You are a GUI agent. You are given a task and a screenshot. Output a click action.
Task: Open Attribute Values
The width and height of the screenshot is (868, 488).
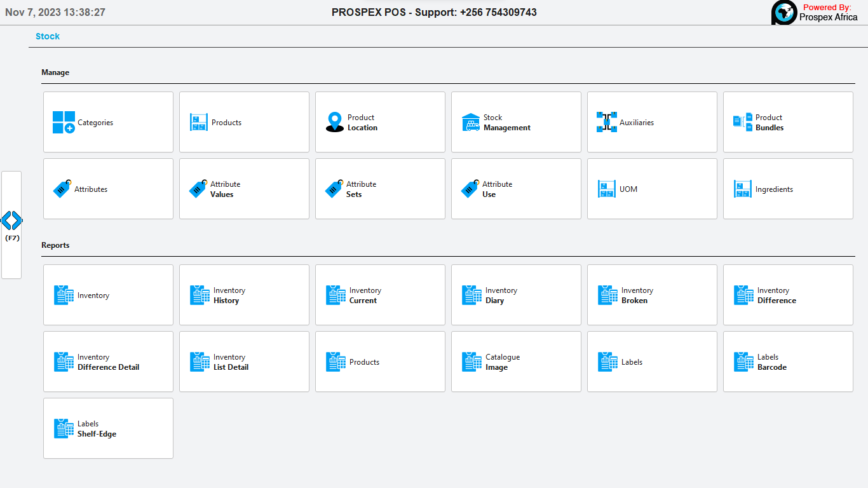(244, 189)
